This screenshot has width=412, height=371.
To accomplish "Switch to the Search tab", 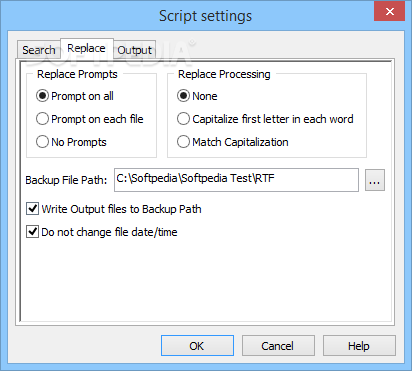I will coord(39,50).
